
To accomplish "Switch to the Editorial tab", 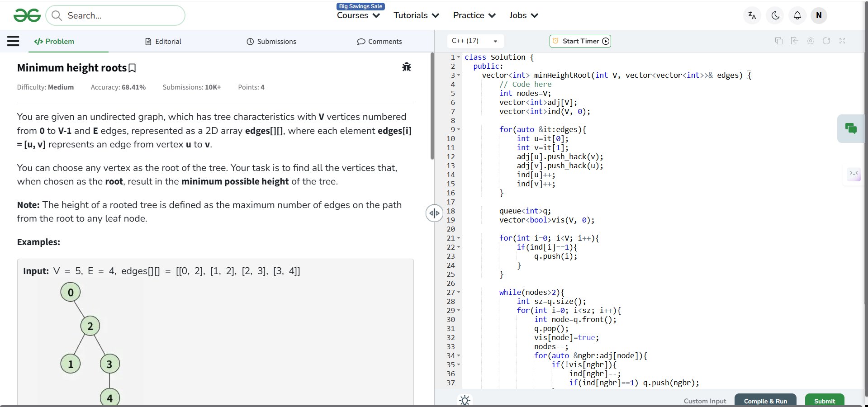I will point(163,42).
